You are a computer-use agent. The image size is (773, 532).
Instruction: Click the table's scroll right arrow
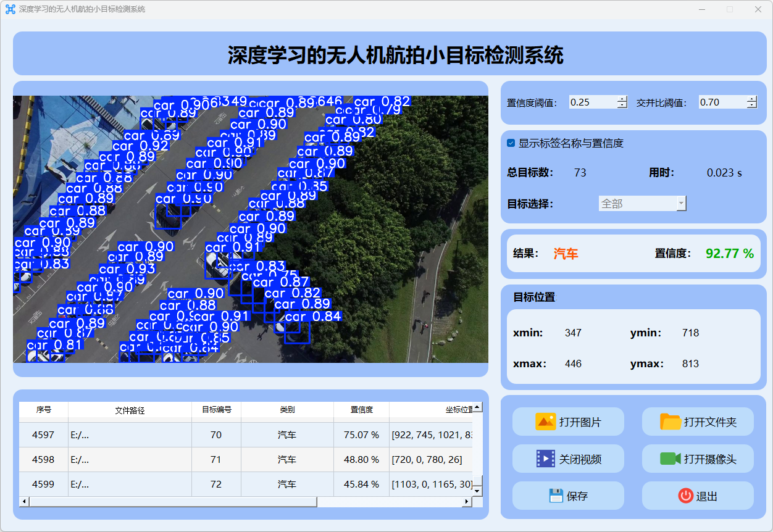point(467,502)
